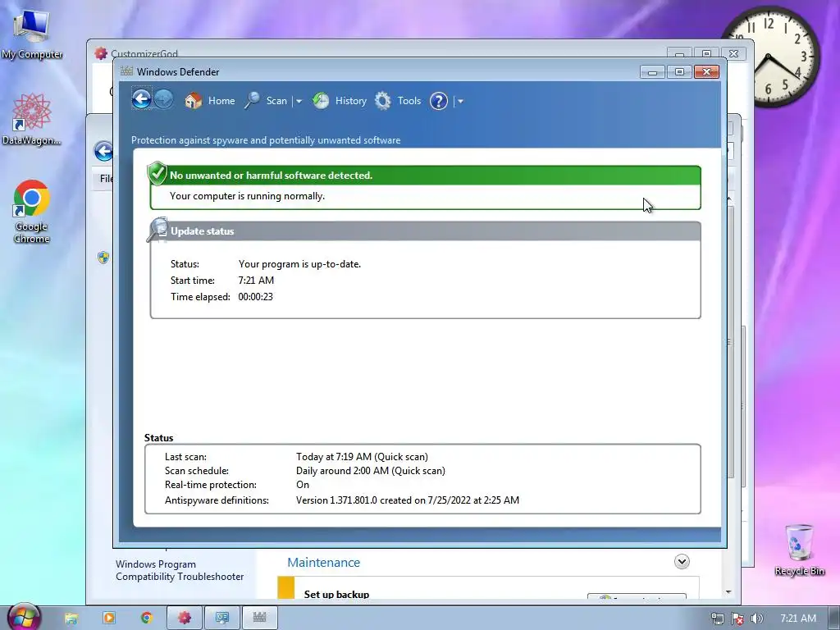The image size is (840, 630).
Task: Open Chrome from the taskbar
Action: coord(146,618)
